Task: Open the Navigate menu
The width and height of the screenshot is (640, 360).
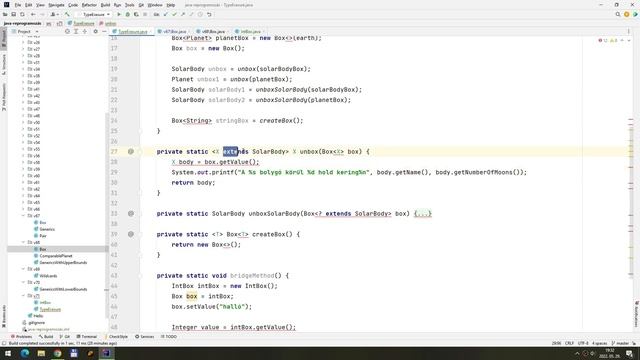Action: point(56,5)
